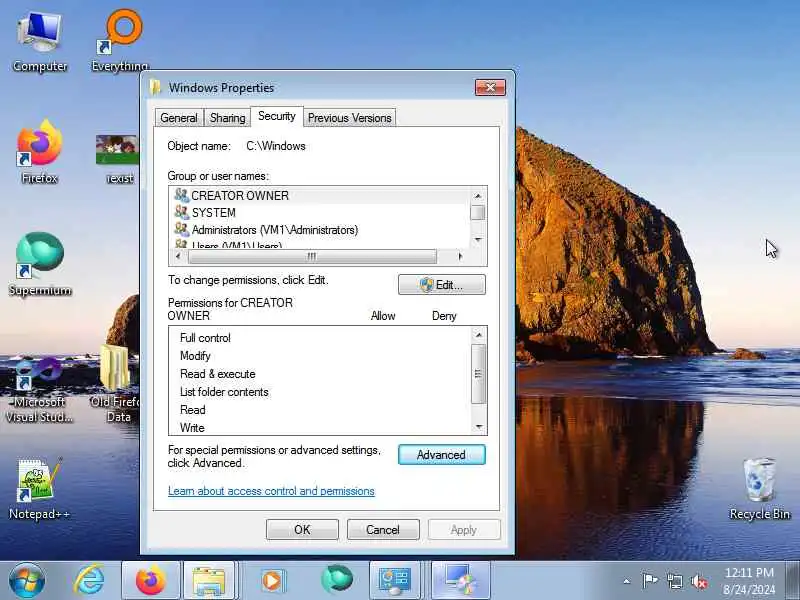The height and width of the screenshot is (600, 800).
Task: Click the Show desktop button
Action: (793, 581)
